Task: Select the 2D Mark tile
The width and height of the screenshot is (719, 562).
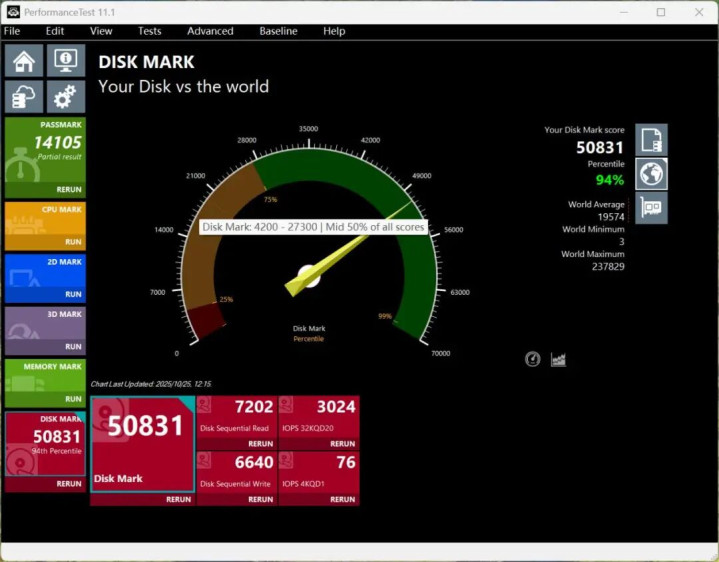Action: [x=45, y=271]
